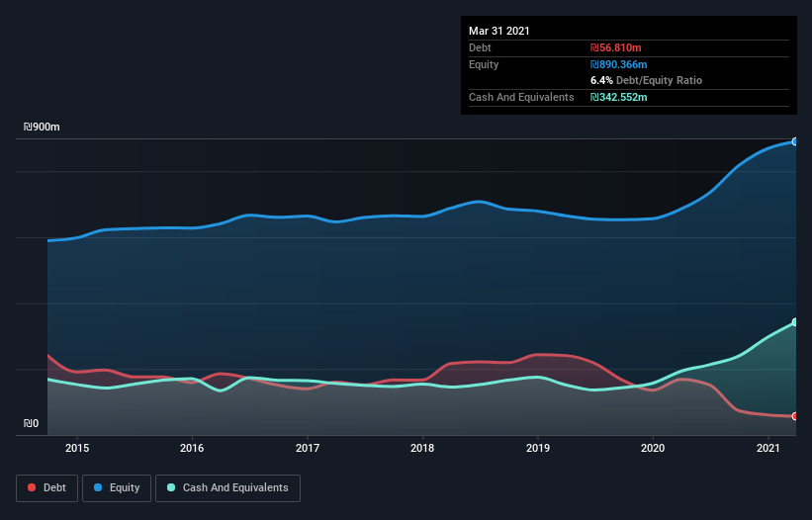Click the ₪900m y-axis label

click(43, 128)
